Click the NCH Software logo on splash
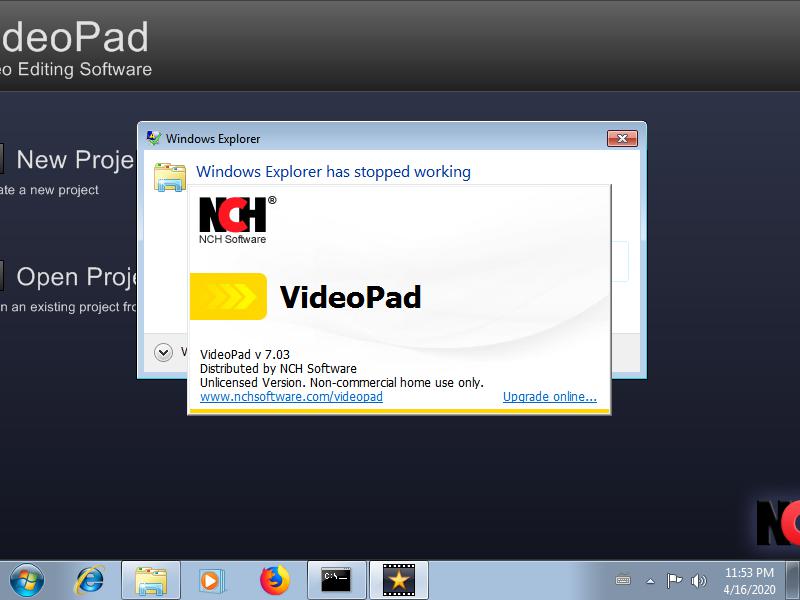Screen dimensions: 800x600 237,220
